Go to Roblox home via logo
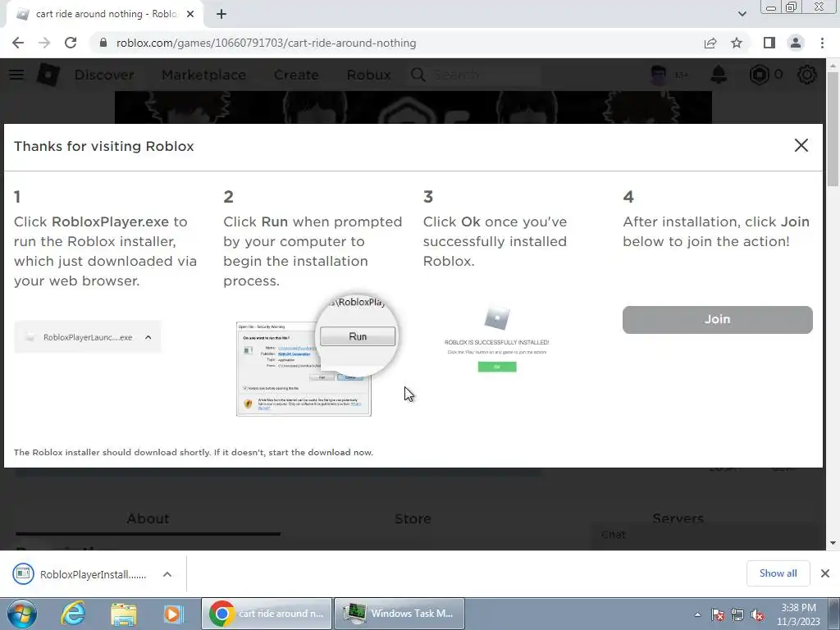Viewport: 840px width, 630px height. 48,75
